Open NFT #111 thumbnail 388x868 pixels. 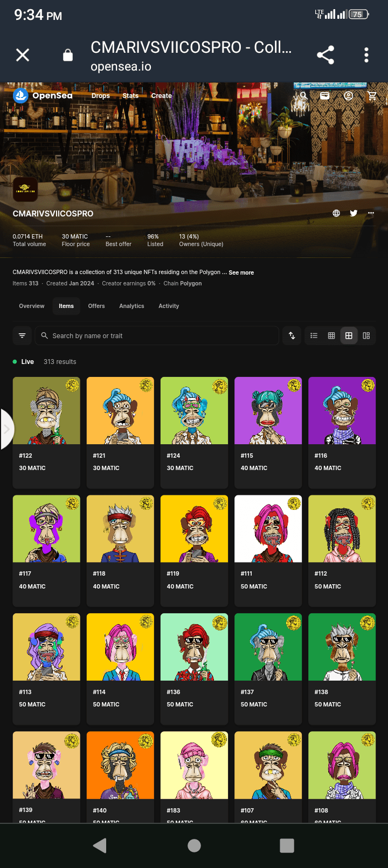268,529
